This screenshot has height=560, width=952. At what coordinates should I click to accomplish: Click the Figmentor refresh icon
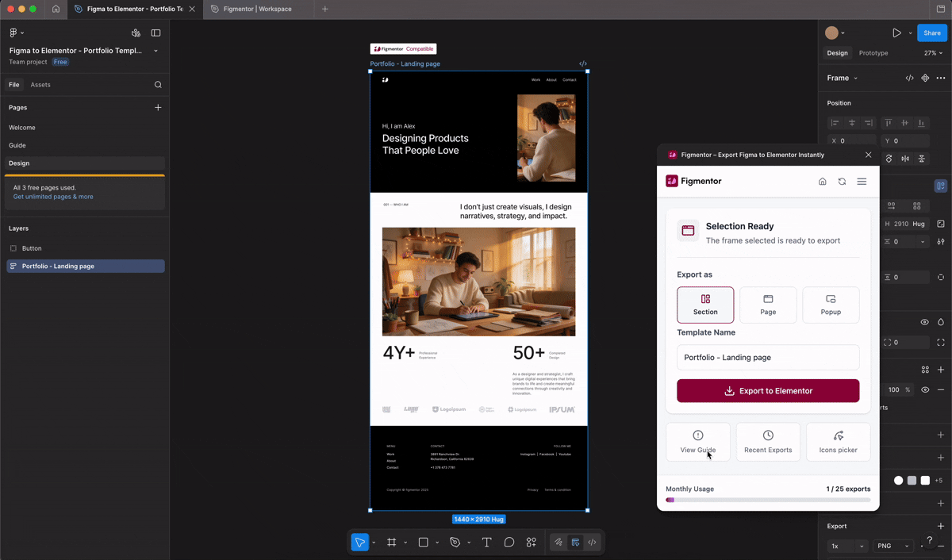pyautogui.click(x=842, y=182)
